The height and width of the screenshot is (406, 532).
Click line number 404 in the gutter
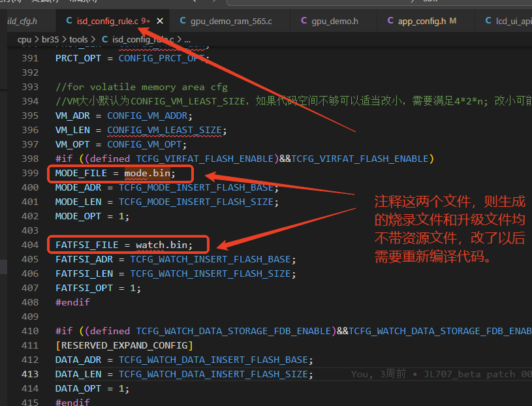click(30, 245)
